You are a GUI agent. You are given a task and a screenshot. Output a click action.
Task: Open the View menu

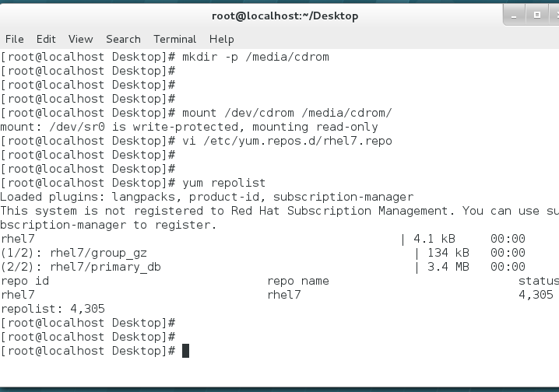pos(80,39)
